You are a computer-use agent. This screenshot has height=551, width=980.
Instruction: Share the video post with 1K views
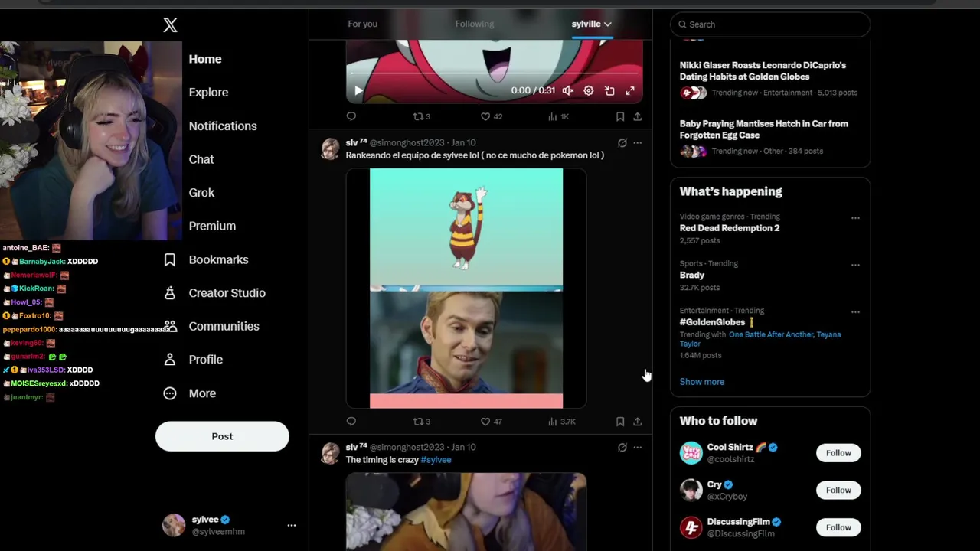[x=637, y=116]
